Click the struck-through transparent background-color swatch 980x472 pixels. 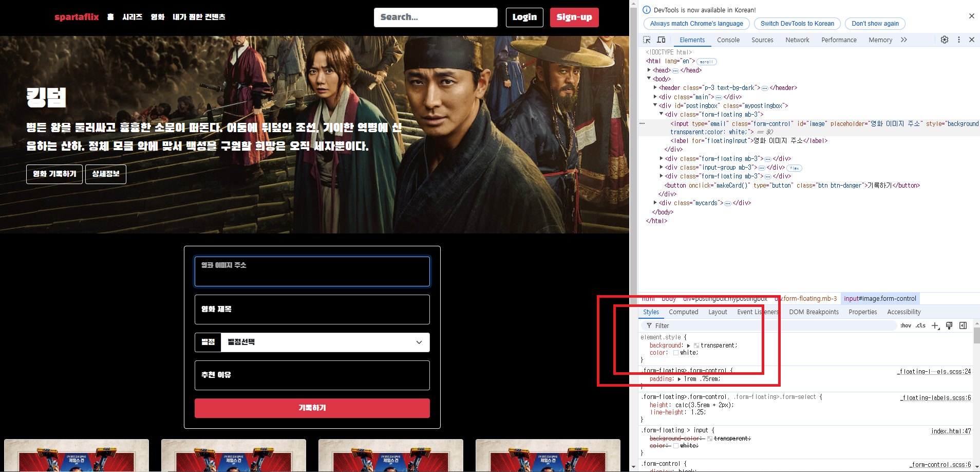[x=710, y=439]
